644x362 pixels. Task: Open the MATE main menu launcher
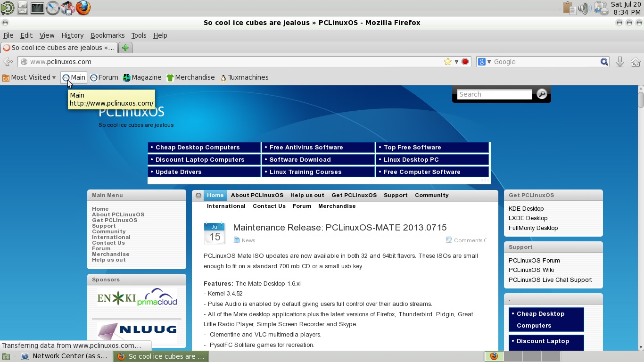[7, 8]
